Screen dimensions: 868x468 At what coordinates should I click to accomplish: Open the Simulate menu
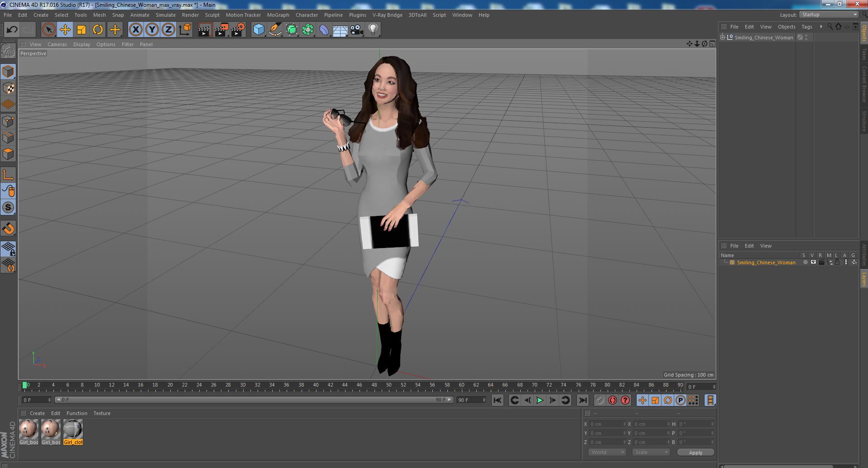pos(166,15)
